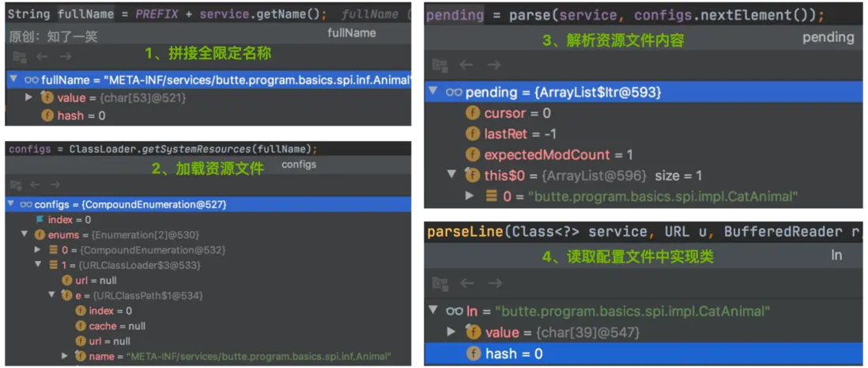Select the cursor = 0 row
The height and width of the screenshot is (368, 868).
tap(643, 113)
